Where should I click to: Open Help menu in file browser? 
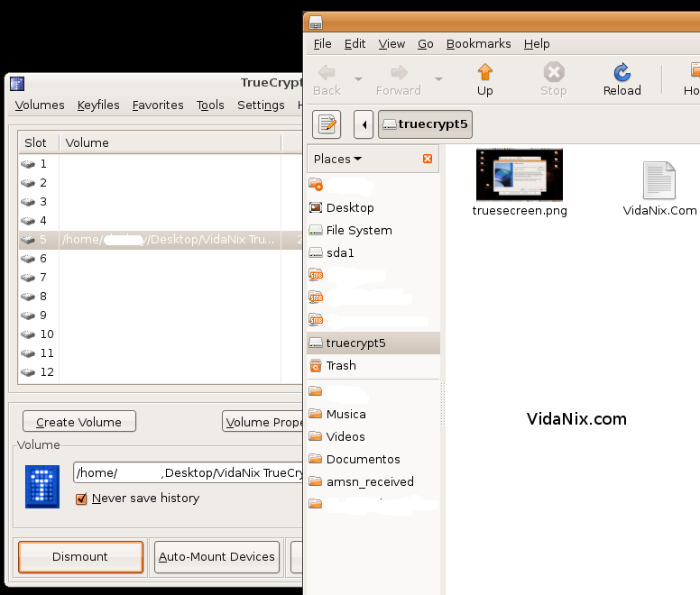pyautogui.click(x=537, y=43)
